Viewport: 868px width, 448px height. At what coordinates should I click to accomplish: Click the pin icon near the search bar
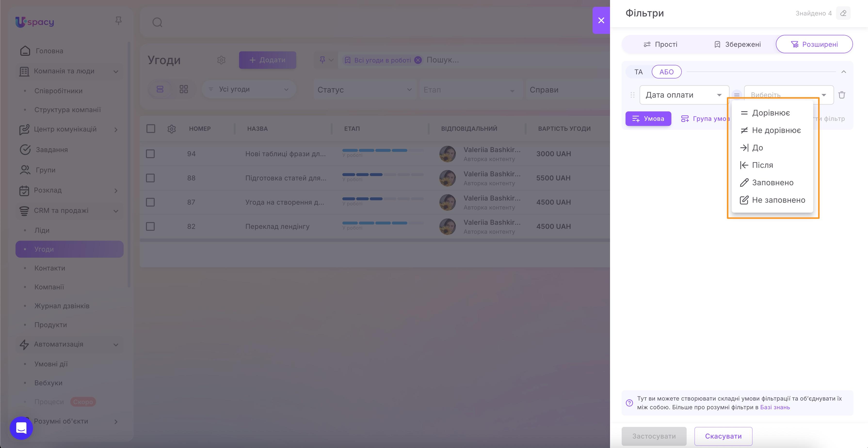[x=322, y=60]
